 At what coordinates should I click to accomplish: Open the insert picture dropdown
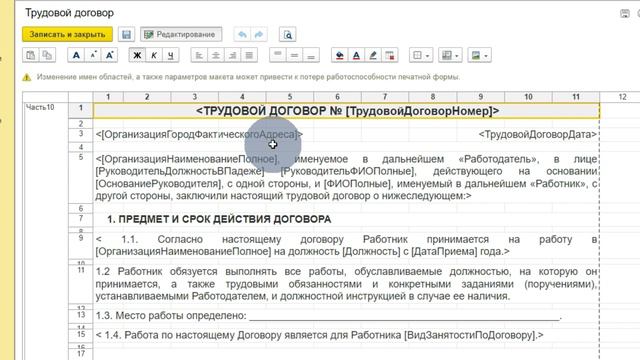click(x=480, y=55)
